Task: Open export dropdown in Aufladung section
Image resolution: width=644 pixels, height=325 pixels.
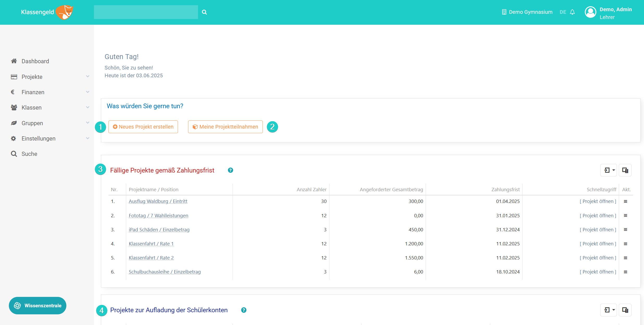Action: tap(609, 310)
